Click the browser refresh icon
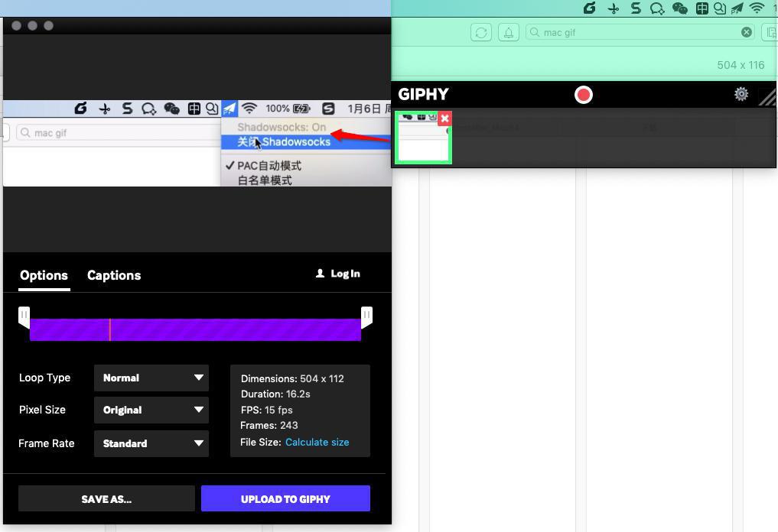Image resolution: width=778 pixels, height=532 pixels. click(x=480, y=33)
